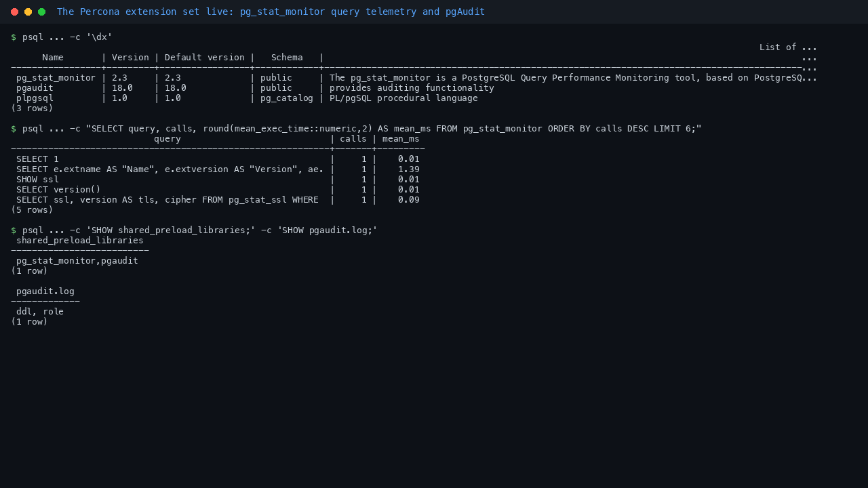Click the SELECT query from pg_stat_monitor command
The width and height of the screenshot is (868, 488).
356,129
